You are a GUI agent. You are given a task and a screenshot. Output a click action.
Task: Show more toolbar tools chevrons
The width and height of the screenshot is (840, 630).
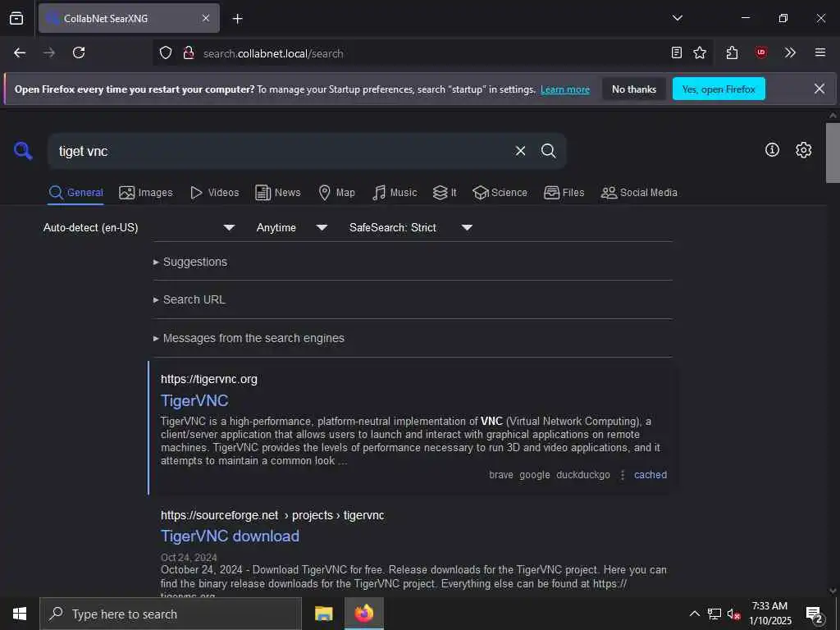point(790,52)
